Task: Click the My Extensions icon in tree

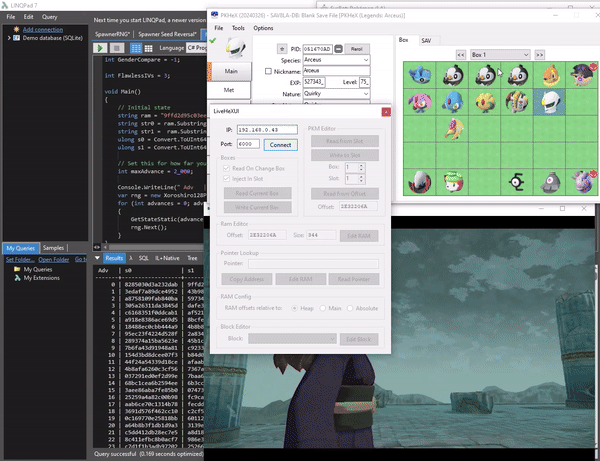Action: click(x=17, y=278)
